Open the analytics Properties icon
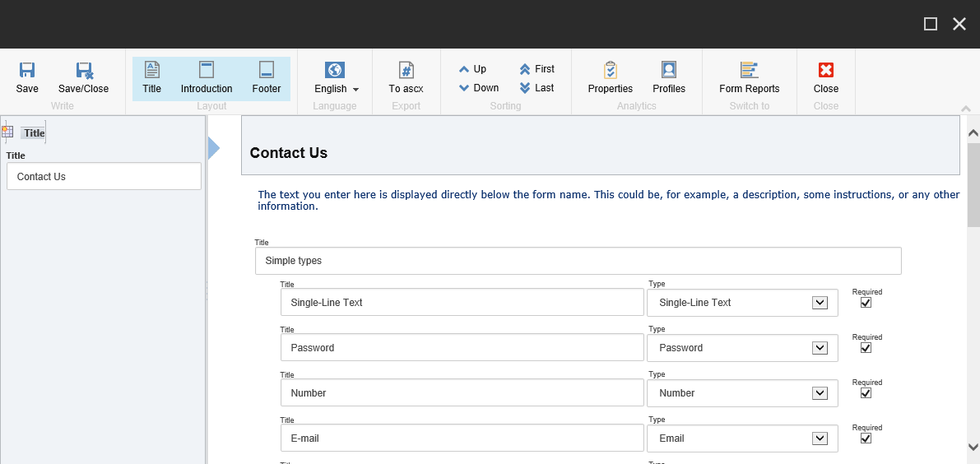 (610, 71)
